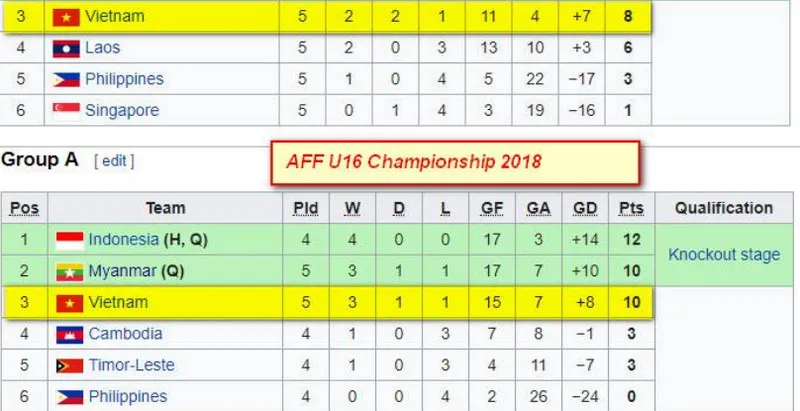The height and width of the screenshot is (411, 800).
Task: Open the Cambodia team link
Action: click(x=125, y=334)
